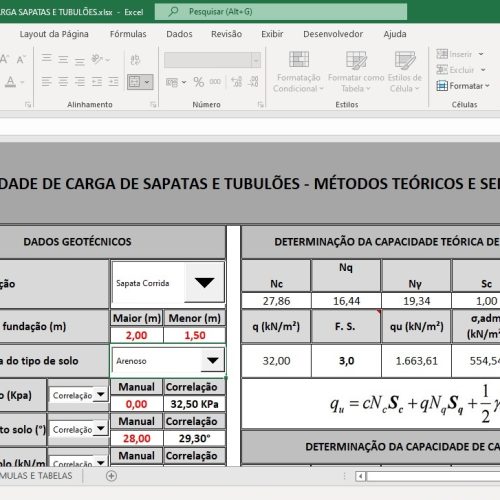Viewport: 500px width, 500px height.
Task: Click the horizontal scrollbar left arrow
Action: click(360, 476)
